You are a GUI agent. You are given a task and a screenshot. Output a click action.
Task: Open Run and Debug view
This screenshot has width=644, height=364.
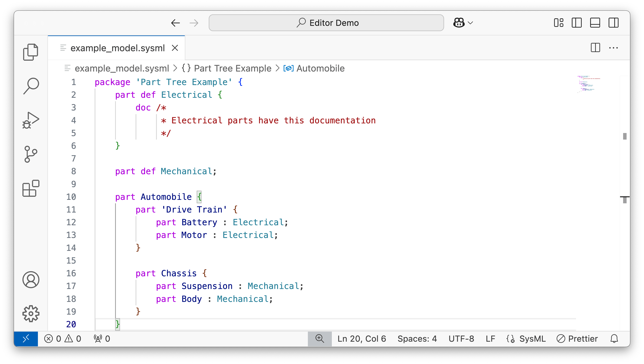31,120
